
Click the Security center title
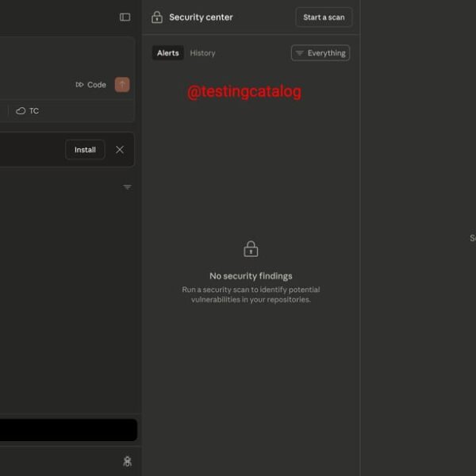pyautogui.click(x=201, y=17)
